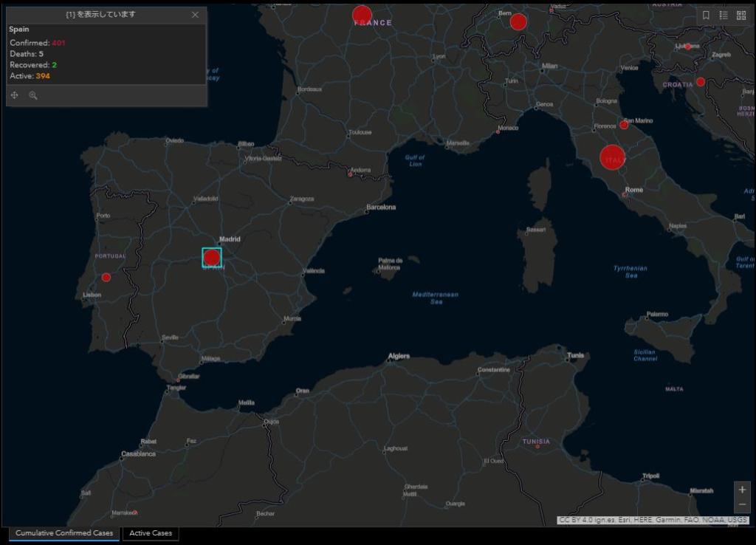Image resolution: width=756 pixels, height=545 pixels.
Task: Click the zoom-to magnifier icon in the popup
Action: tap(33, 95)
